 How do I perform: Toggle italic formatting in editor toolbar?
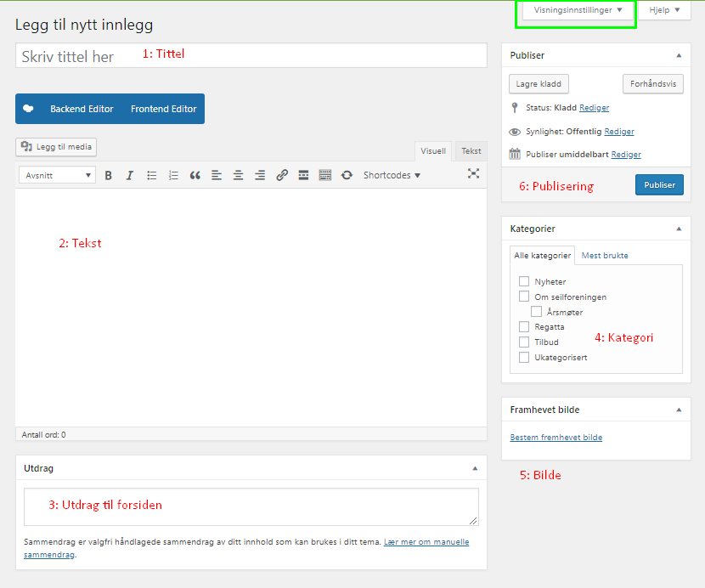[129, 175]
